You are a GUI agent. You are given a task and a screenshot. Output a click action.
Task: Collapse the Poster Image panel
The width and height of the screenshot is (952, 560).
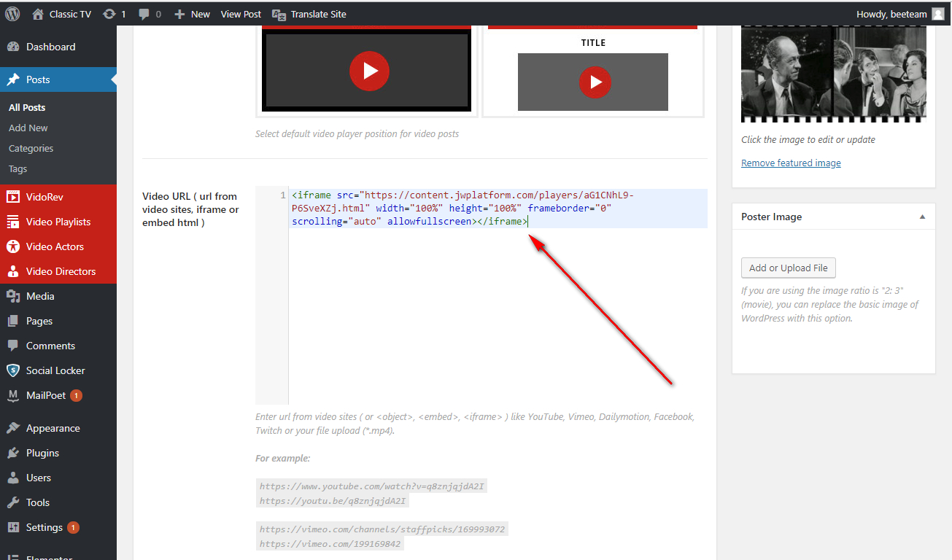point(922,217)
